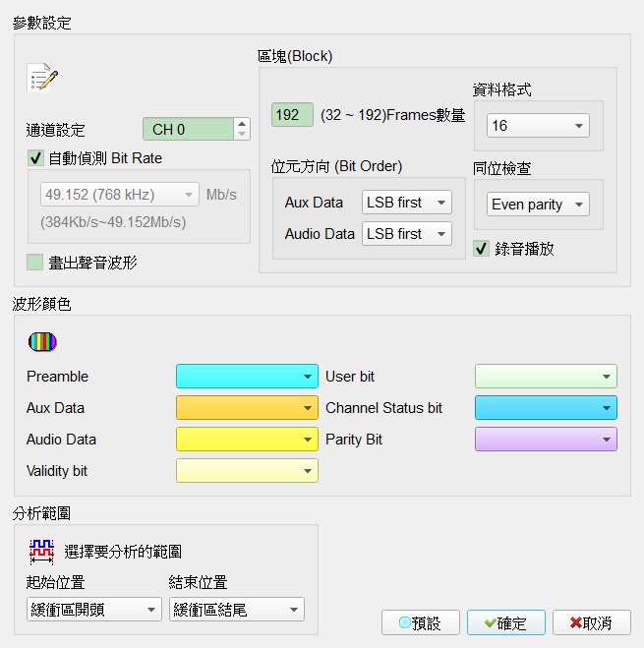Open 結束位置 dropdown 緩衝區結尾
The image size is (644, 648).
tap(237, 609)
